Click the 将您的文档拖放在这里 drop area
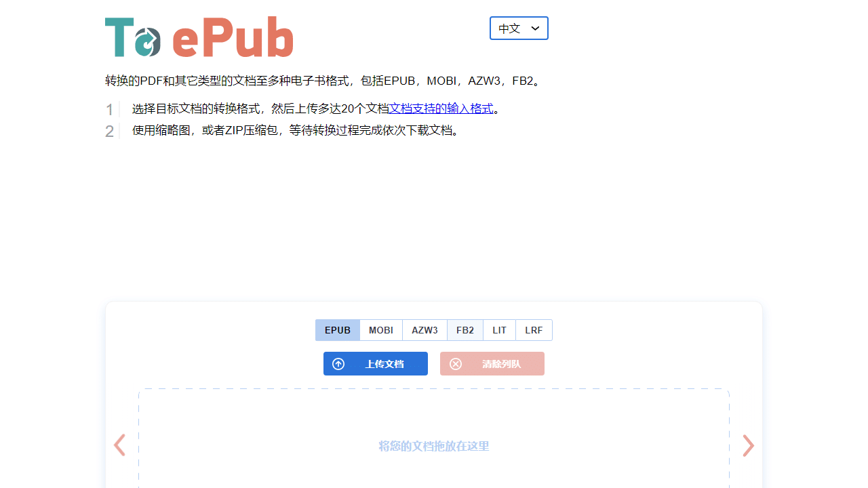 point(434,439)
